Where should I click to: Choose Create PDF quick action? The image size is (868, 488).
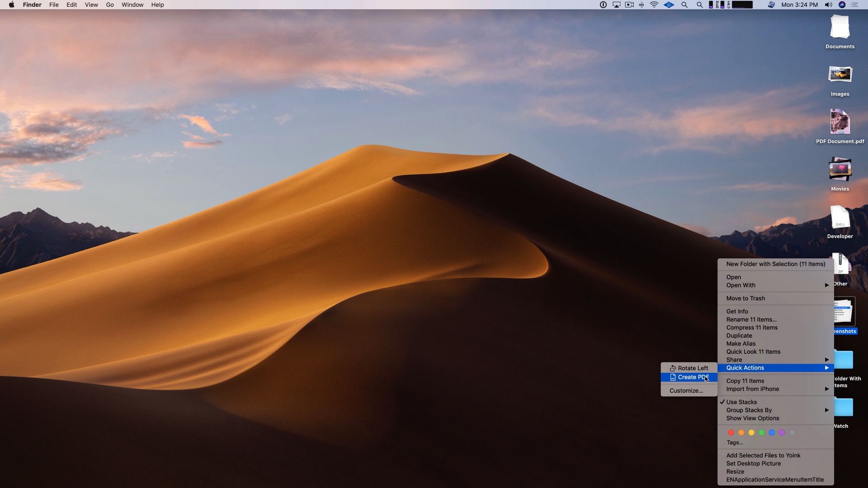click(693, 377)
